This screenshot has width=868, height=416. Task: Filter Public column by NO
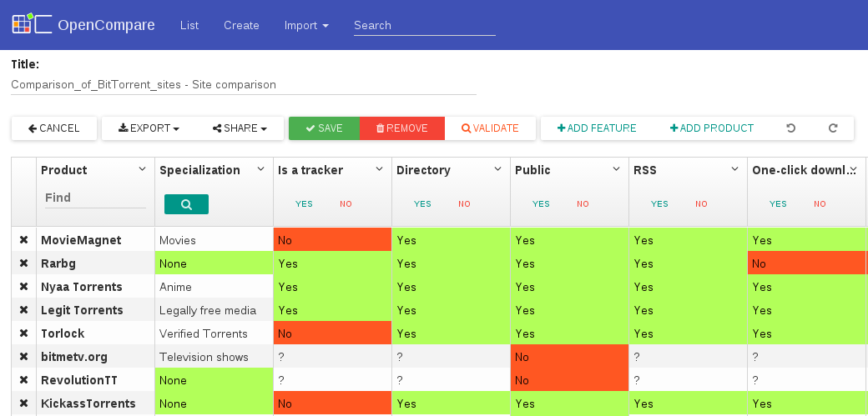583,203
